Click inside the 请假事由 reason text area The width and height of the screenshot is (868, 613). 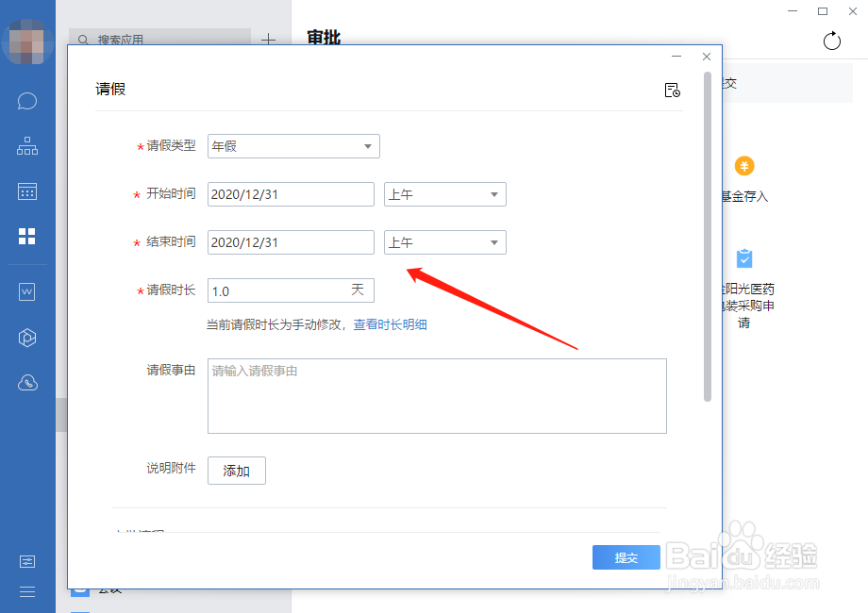point(437,396)
